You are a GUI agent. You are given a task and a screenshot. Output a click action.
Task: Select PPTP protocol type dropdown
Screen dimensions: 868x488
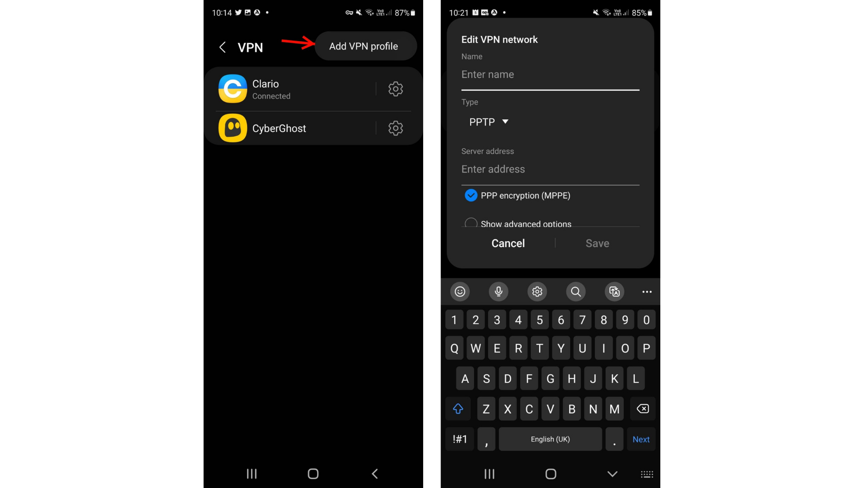coord(489,122)
